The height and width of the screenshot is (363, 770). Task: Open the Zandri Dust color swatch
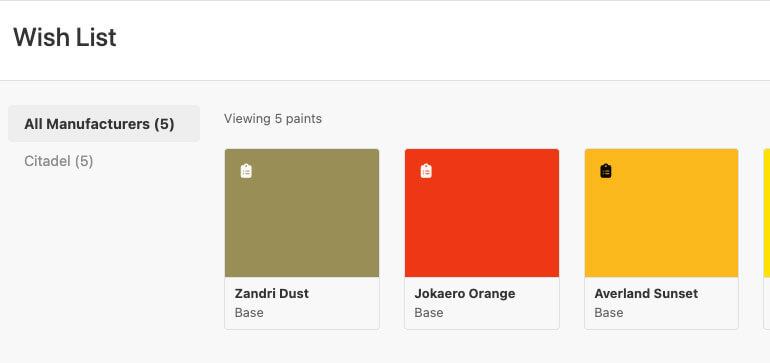[x=302, y=213]
